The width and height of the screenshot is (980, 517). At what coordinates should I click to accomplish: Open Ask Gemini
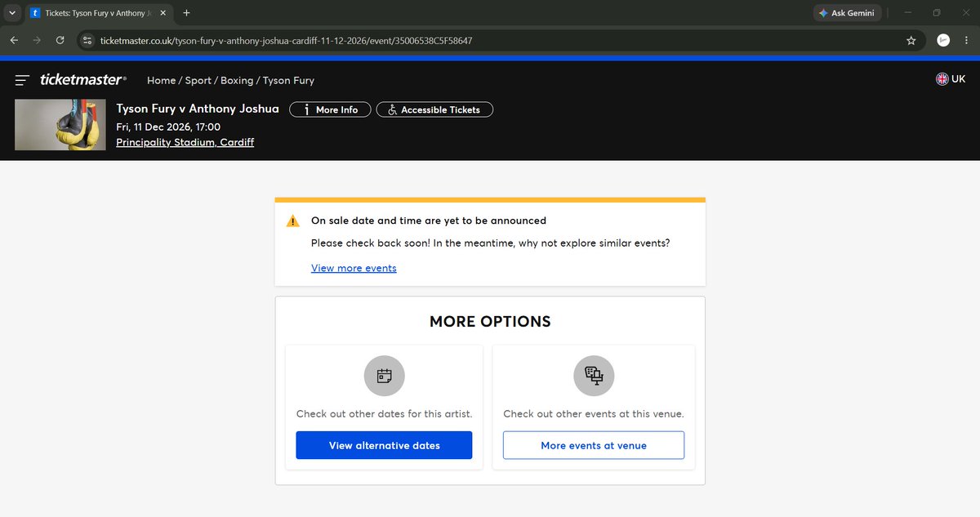(x=848, y=13)
